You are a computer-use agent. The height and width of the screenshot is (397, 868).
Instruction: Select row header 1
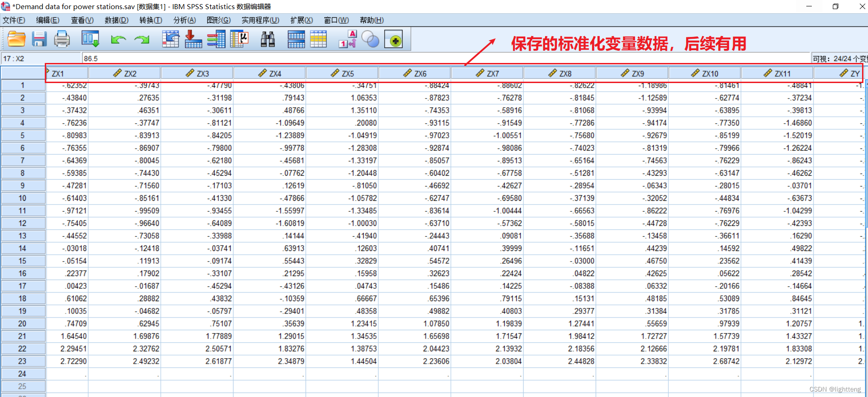point(23,85)
